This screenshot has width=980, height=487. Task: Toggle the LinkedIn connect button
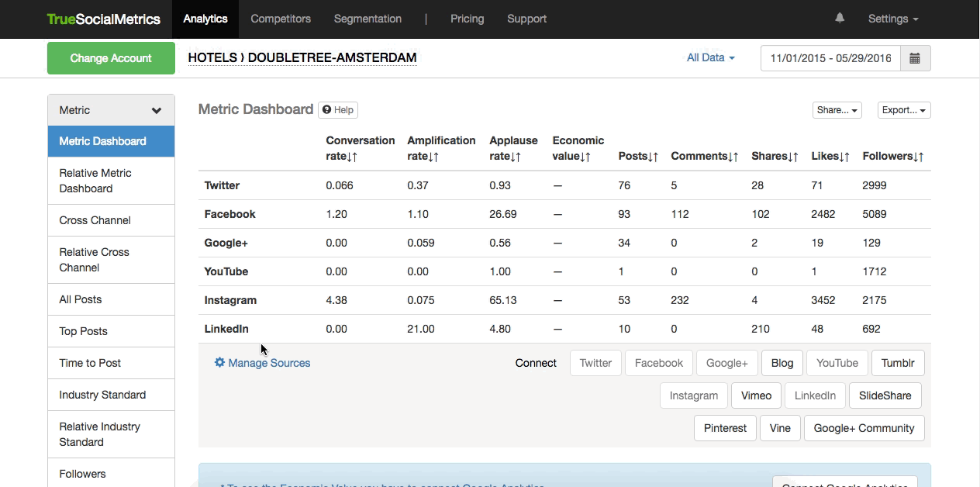[815, 395]
